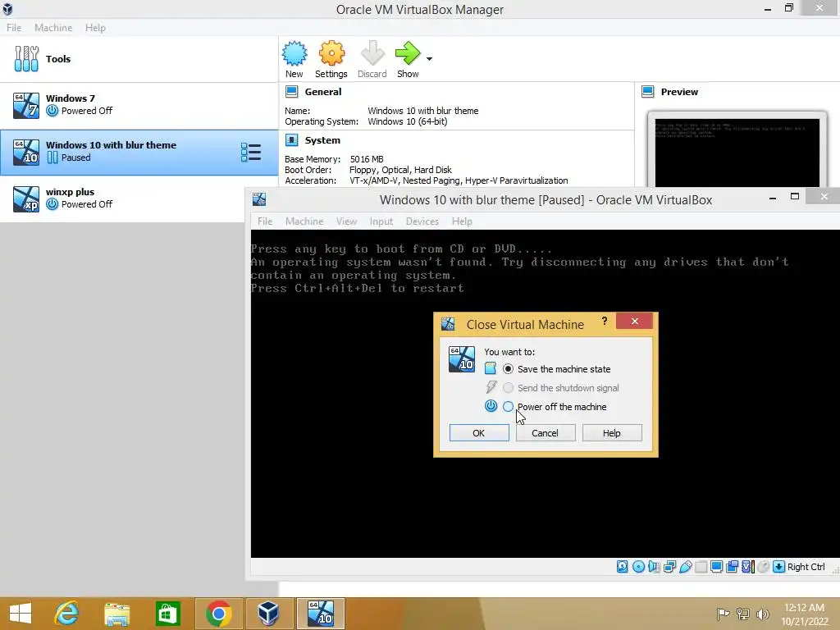840x630 pixels.
Task: Select Send the shutdown signal option
Action: (x=508, y=388)
